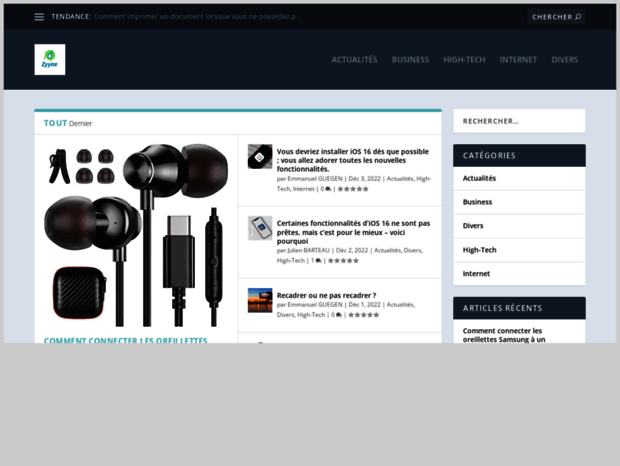The height and width of the screenshot is (466, 620).
Task: Click 'Déc 3, 2022' date text
Action: (x=364, y=179)
